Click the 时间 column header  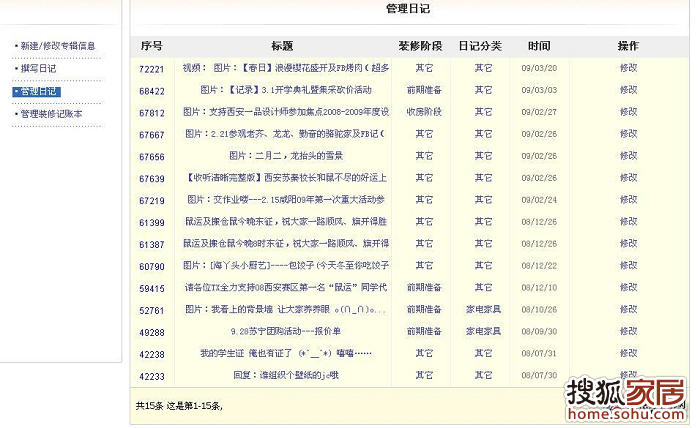[539, 46]
